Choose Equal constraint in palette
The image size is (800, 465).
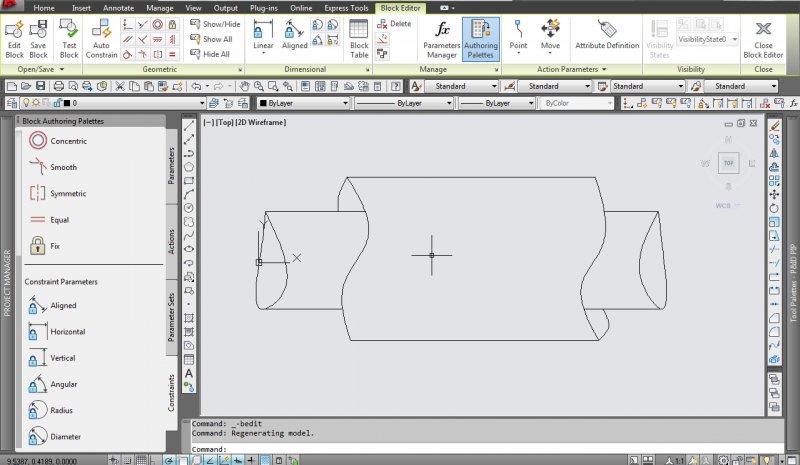click(49, 219)
